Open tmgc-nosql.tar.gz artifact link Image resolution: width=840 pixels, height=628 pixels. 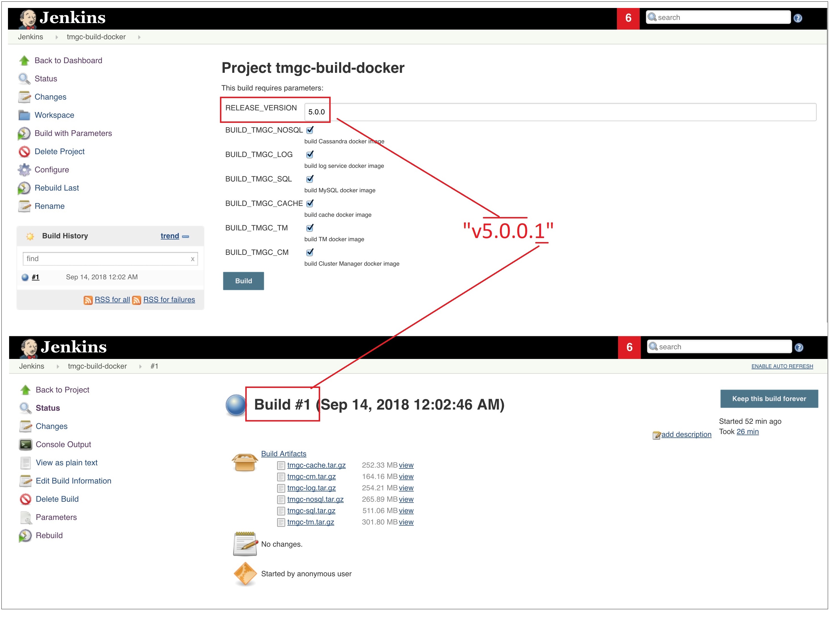coord(315,500)
